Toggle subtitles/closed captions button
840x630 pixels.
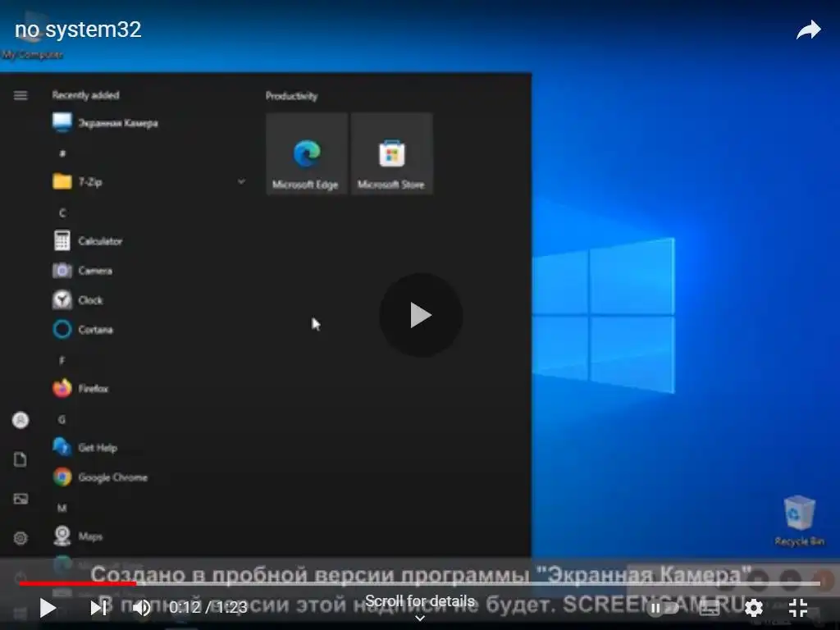click(x=710, y=608)
